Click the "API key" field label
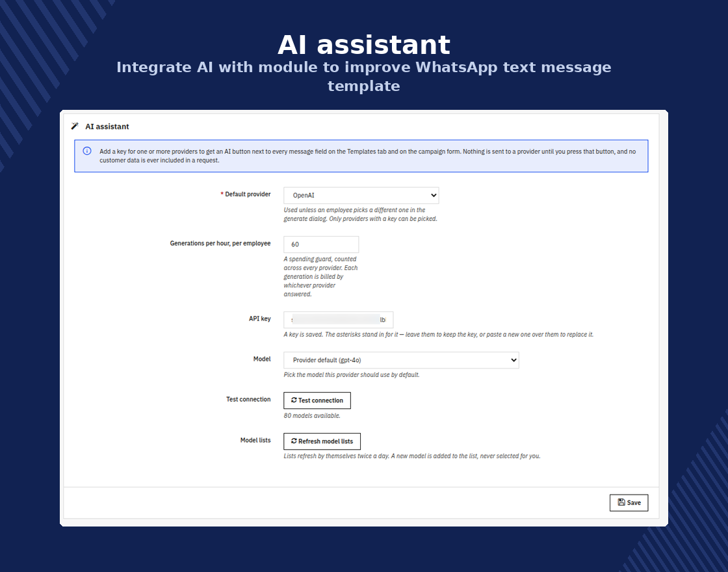 [259, 319]
